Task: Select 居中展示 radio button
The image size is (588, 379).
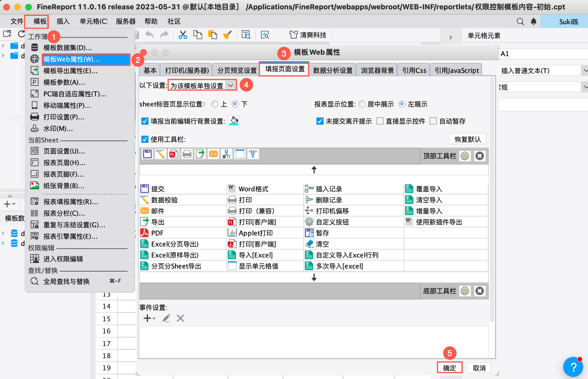Action: tap(362, 104)
